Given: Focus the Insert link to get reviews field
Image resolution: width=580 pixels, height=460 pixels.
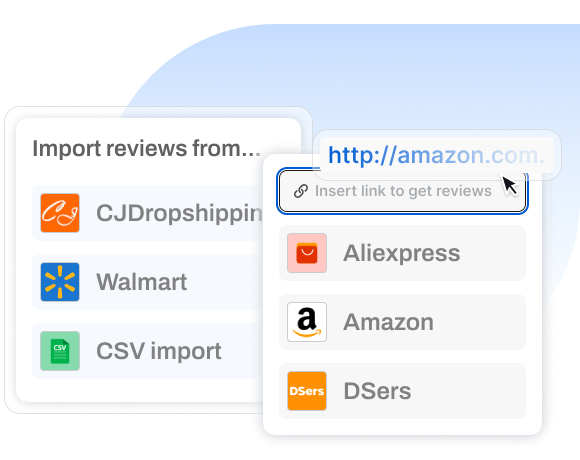Looking at the screenshot, I should point(402,191).
